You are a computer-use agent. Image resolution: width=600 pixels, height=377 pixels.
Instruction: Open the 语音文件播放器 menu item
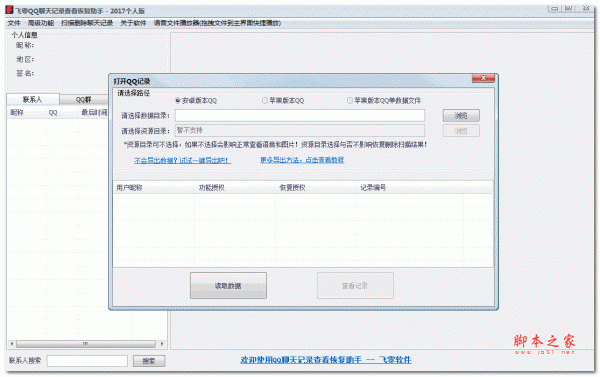[x=217, y=23]
